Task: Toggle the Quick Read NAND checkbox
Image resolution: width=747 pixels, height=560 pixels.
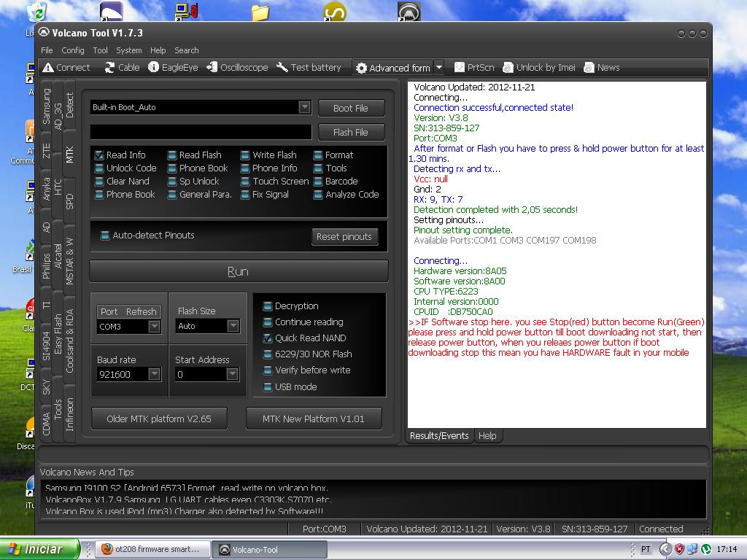Action: point(267,338)
